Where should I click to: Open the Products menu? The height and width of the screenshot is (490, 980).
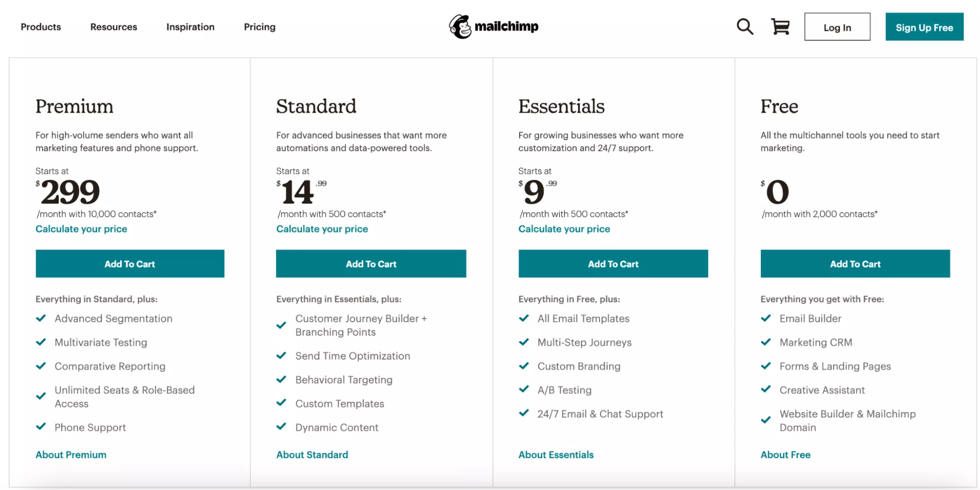40,27
